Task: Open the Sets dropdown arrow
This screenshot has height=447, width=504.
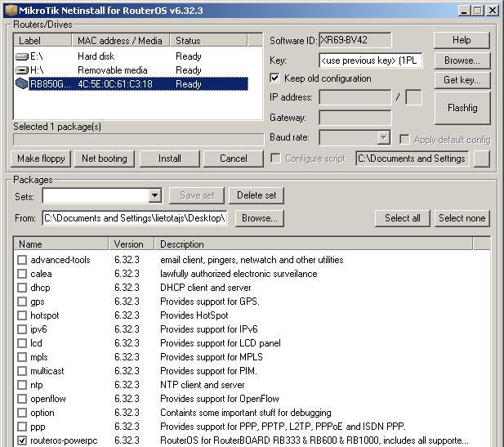Action: tap(155, 195)
